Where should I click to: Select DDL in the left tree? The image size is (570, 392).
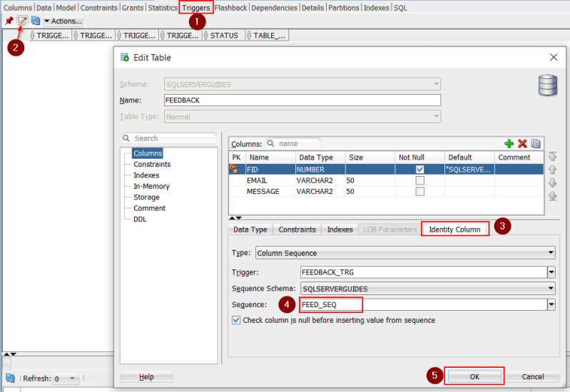pos(140,219)
